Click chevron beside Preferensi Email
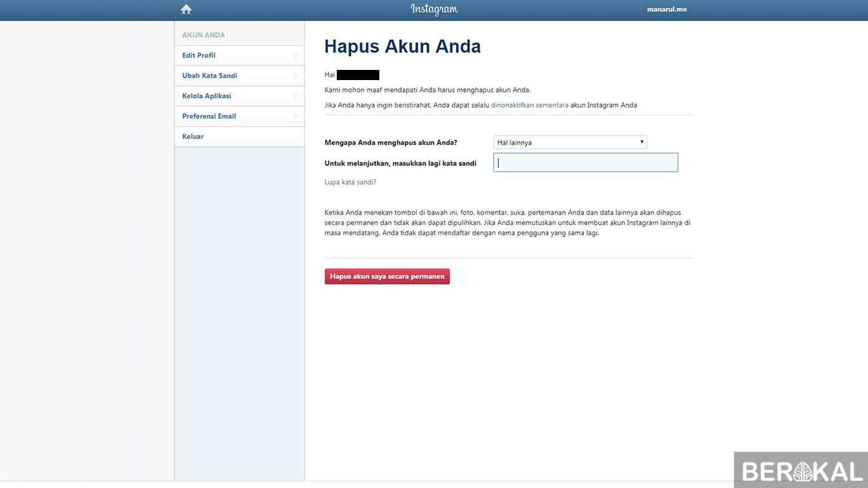The width and height of the screenshot is (868, 488). point(295,117)
